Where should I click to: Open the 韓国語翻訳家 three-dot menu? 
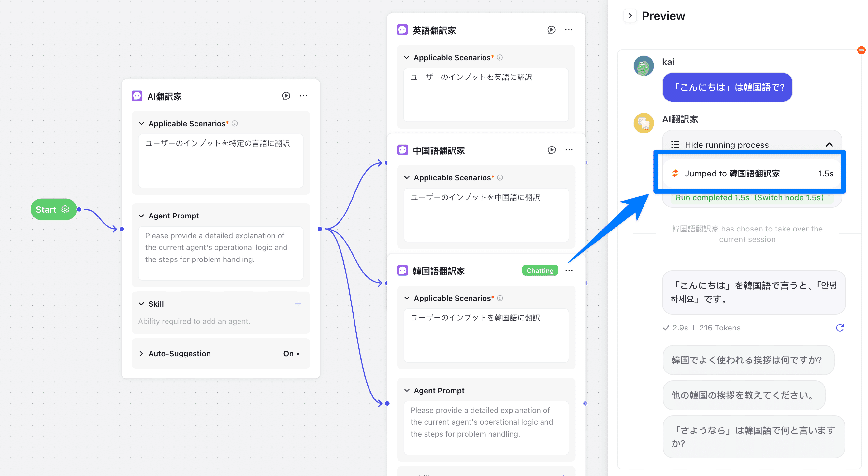click(x=569, y=270)
